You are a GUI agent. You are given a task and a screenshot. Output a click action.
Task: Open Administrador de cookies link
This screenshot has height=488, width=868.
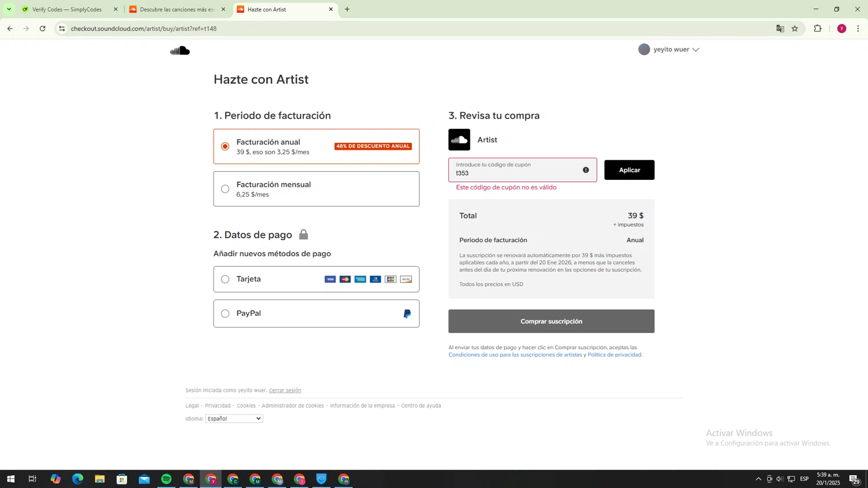pyautogui.click(x=293, y=406)
